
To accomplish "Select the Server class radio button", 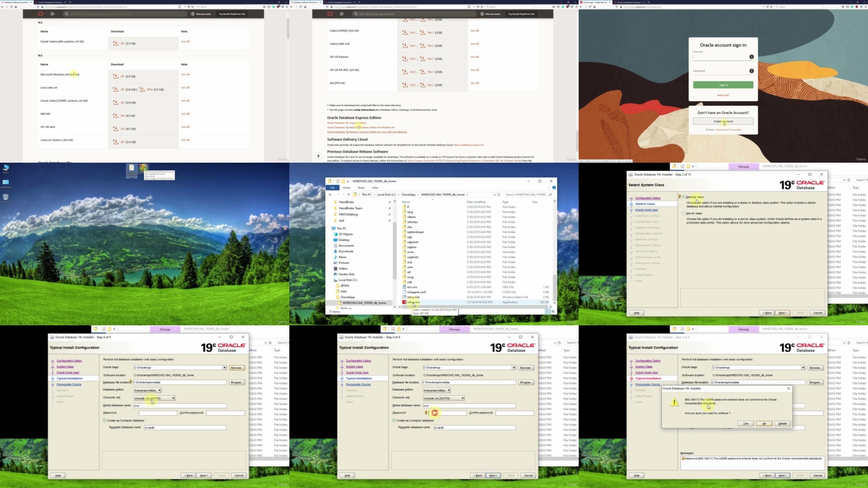I will (x=683, y=213).
